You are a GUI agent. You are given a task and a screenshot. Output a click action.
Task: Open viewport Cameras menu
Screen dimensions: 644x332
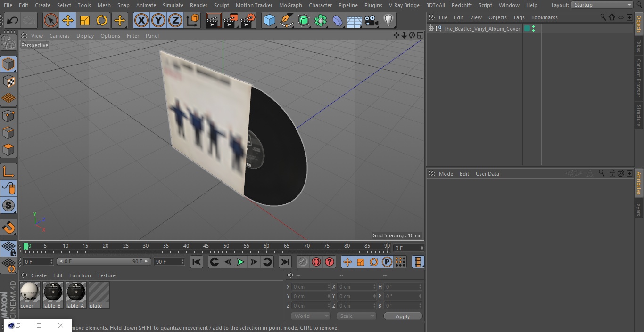pos(59,36)
